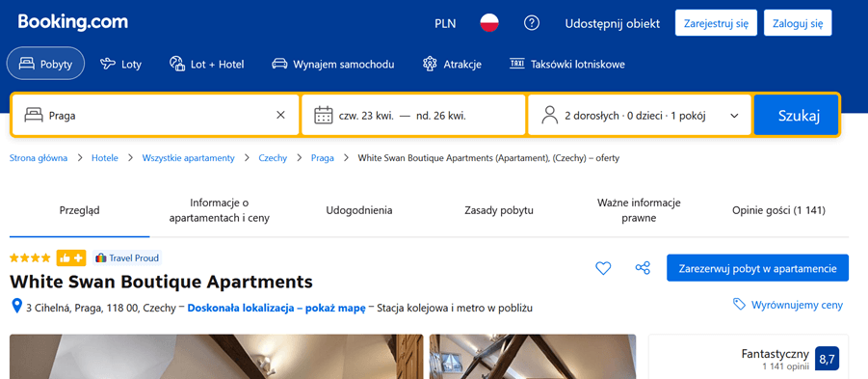Click the airplane icon next to Loty

coord(107,64)
